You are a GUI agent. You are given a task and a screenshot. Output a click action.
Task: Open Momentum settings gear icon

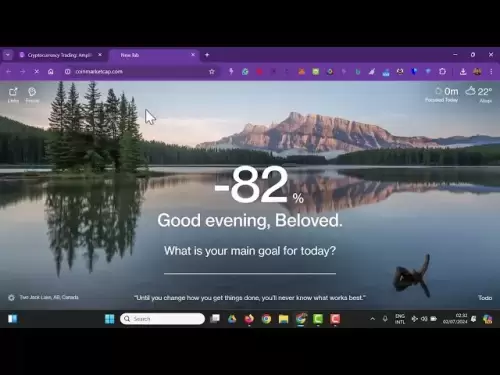[11, 297]
